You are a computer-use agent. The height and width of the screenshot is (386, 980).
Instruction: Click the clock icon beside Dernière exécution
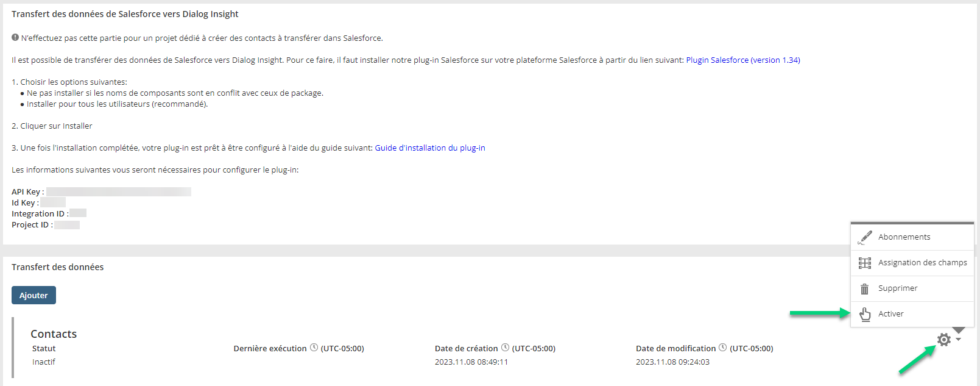tap(314, 348)
